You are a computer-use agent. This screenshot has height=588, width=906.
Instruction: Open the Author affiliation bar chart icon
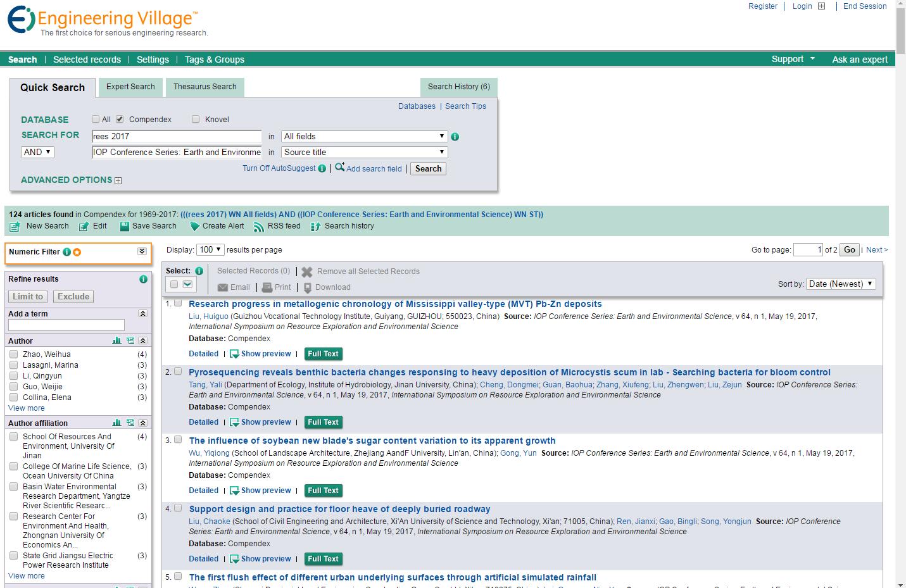116,423
